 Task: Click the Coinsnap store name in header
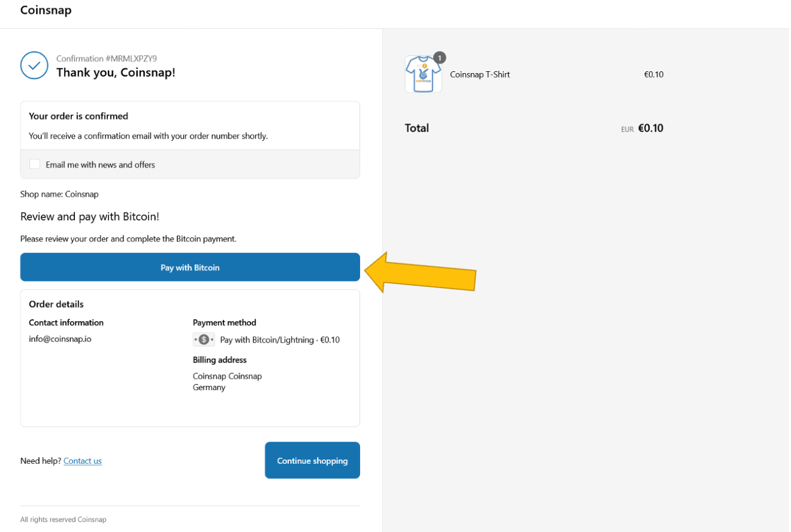coord(46,10)
